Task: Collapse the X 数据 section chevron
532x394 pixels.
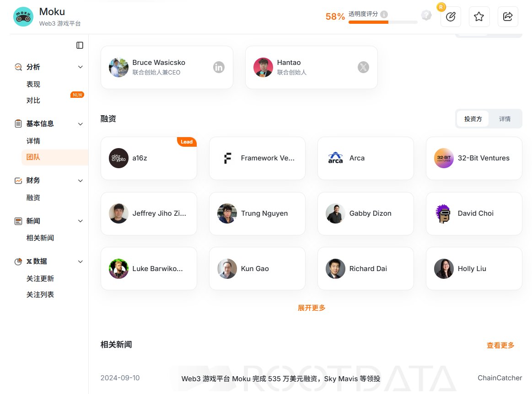Action: (81, 261)
